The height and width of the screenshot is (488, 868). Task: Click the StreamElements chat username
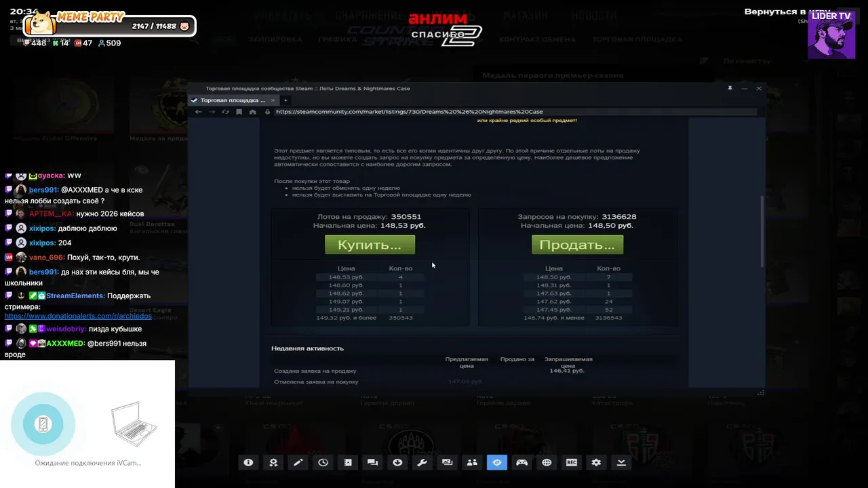[x=75, y=296]
